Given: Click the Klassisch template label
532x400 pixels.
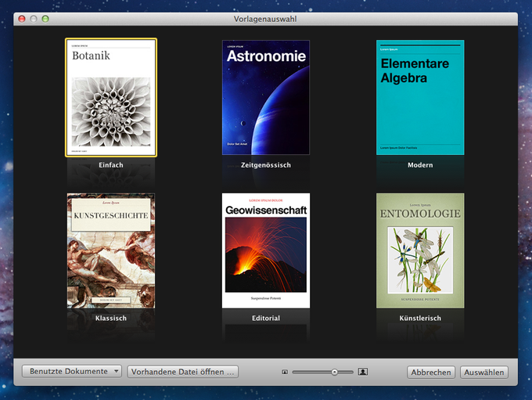Looking at the screenshot, I should click(x=111, y=318).
